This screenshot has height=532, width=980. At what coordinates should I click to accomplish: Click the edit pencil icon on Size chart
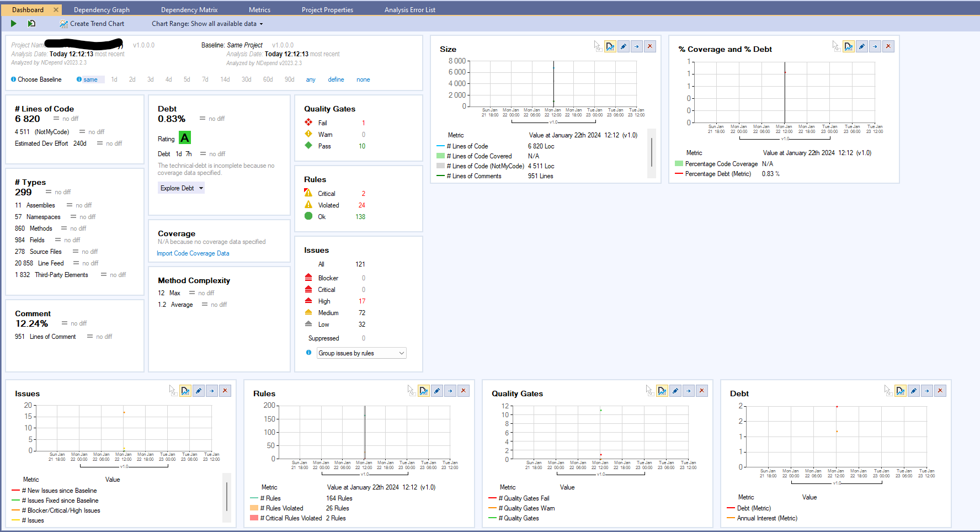624,47
